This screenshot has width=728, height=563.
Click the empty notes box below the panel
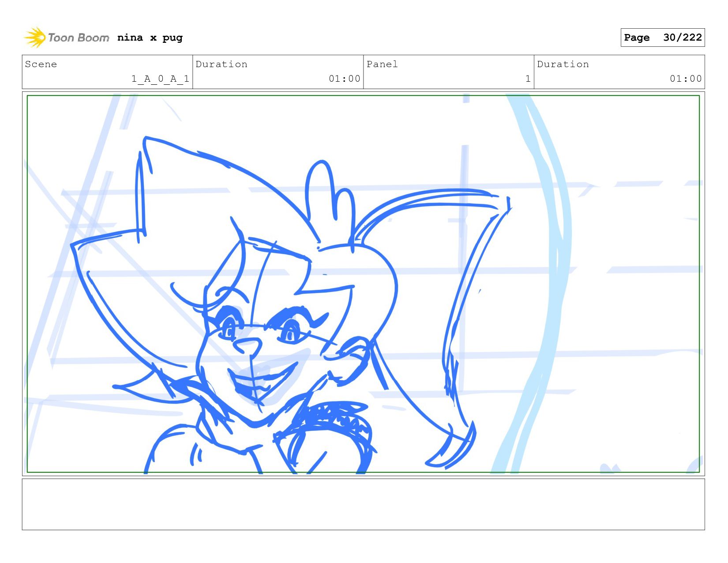coord(363,504)
